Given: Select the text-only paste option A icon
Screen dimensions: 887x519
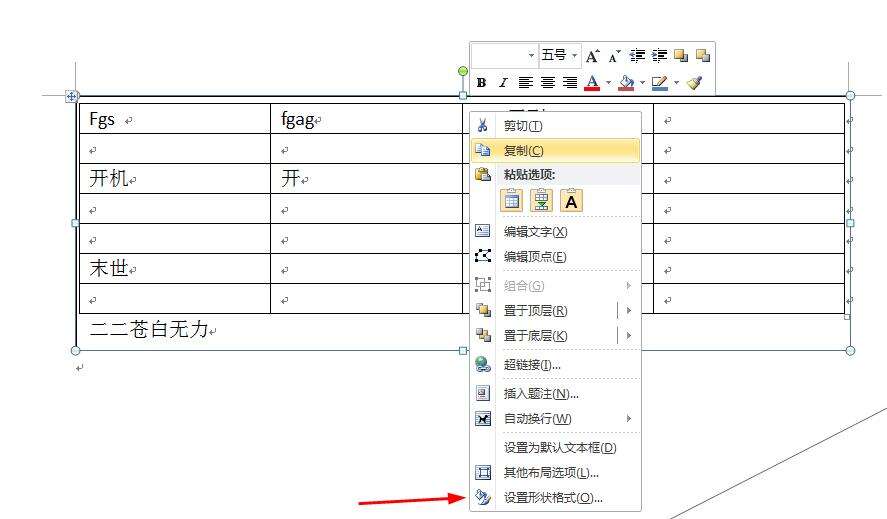Looking at the screenshot, I should (571, 200).
